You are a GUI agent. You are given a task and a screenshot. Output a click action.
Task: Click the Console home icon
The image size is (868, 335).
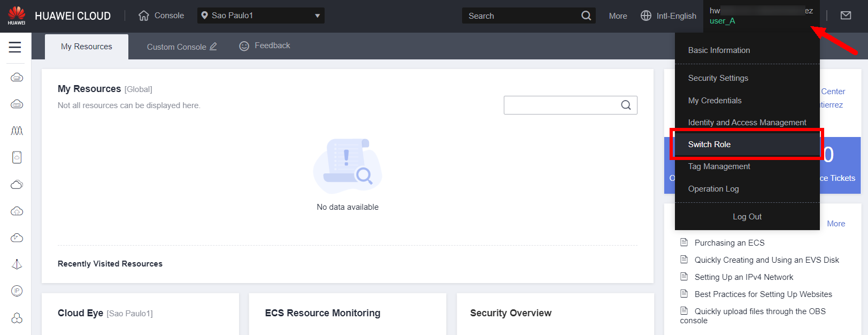144,16
